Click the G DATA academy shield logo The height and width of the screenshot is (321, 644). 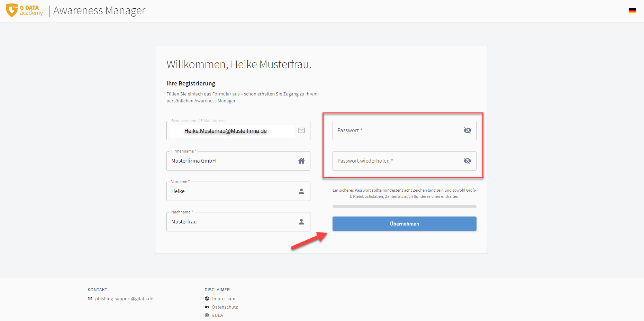[12, 10]
